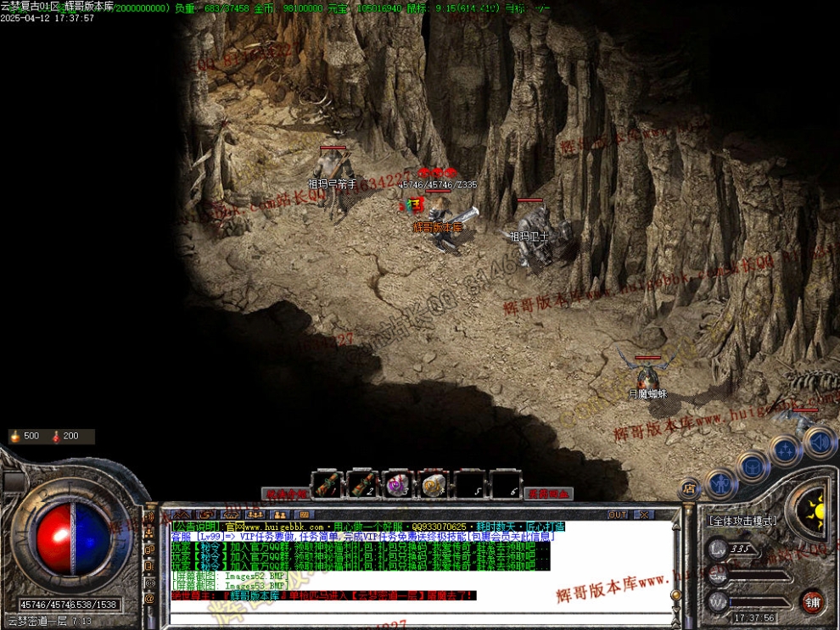Attack the monster 月魔蜘蛛
This screenshot has width=840, height=630.
pos(647,377)
